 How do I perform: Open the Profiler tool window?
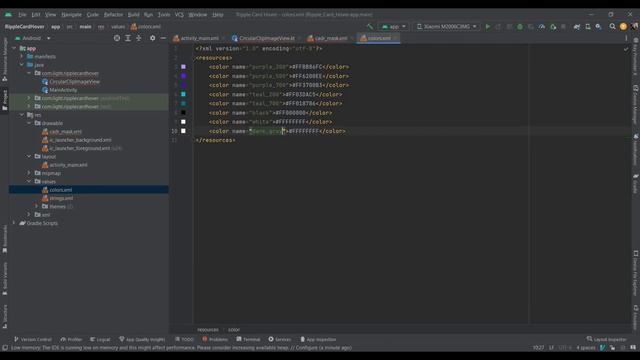pos(71,339)
